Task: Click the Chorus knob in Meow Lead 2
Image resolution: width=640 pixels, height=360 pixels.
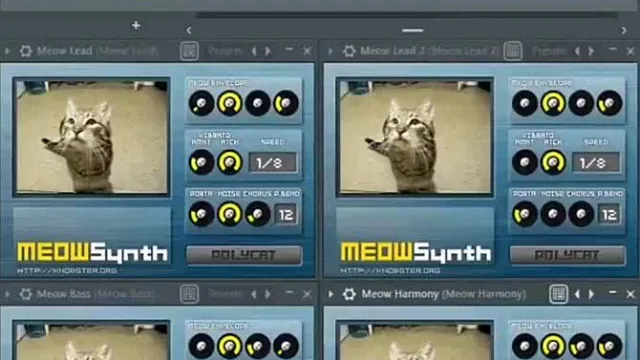Action: click(581, 214)
